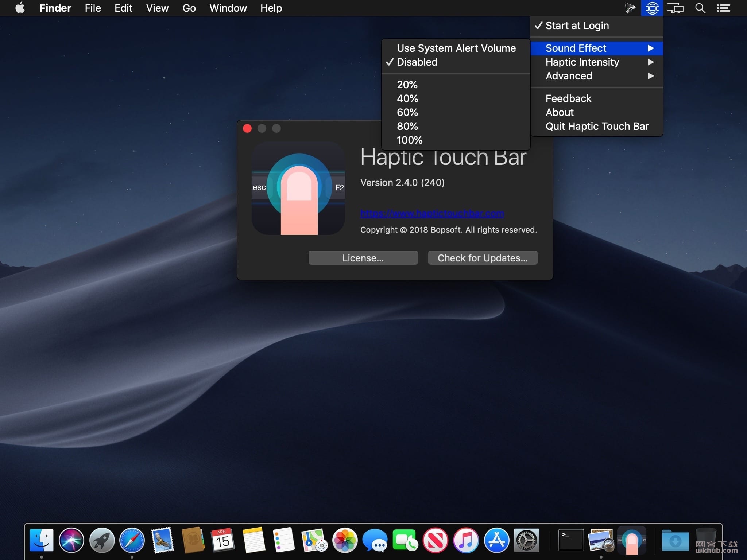The height and width of the screenshot is (560, 747).
Task: Click the large Haptic Touch Bar app logo
Action: point(298,188)
